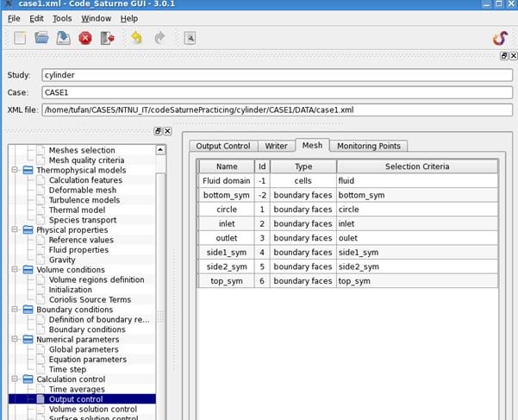Open the Help menu
This screenshot has width=518, height=420.
click(129, 18)
